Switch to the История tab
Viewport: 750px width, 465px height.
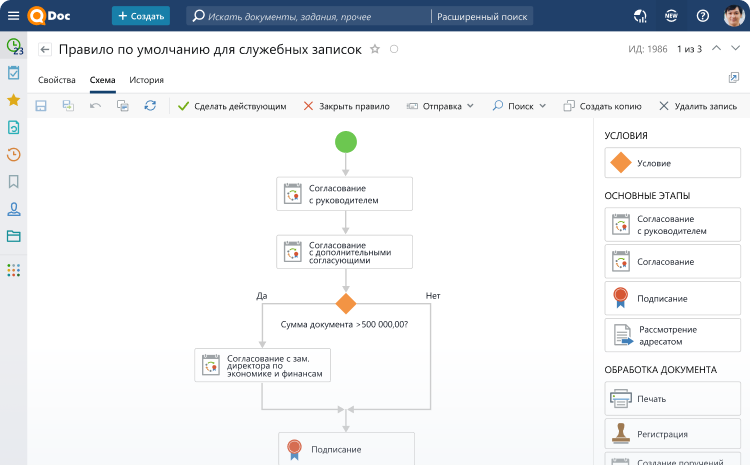click(146, 80)
